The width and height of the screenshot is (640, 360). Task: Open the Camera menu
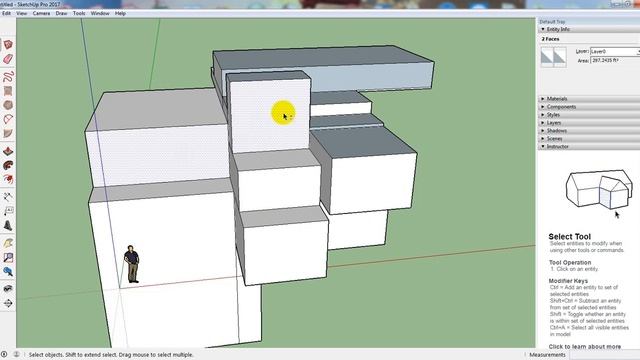[x=41, y=13]
